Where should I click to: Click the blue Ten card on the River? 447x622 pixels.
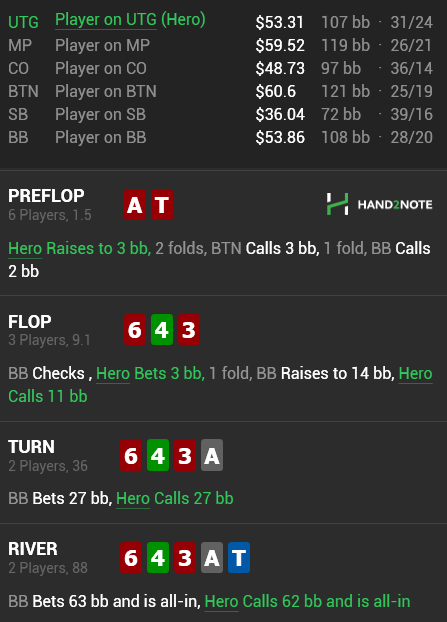[239, 558]
